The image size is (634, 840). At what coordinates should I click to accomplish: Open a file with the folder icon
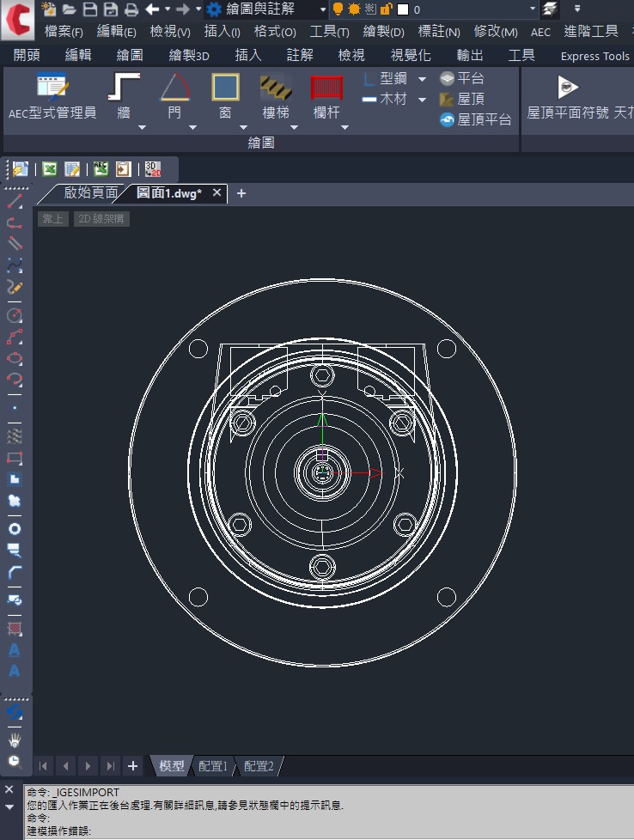tap(69, 9)
